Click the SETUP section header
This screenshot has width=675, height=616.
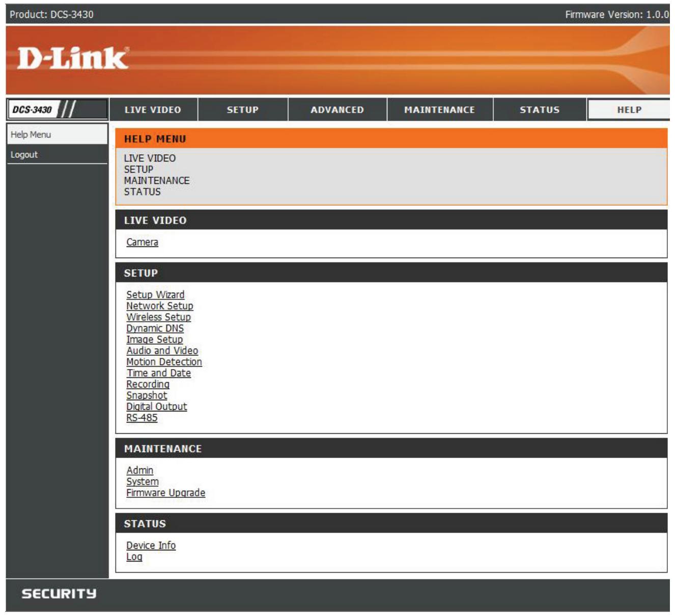click(391, 273)
